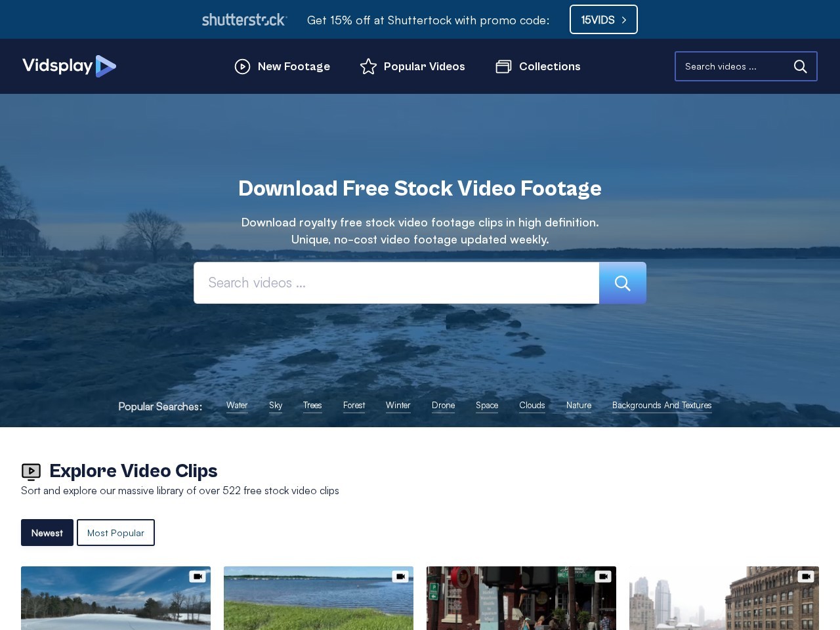Go to the Collections menu item

pos(549,67)
